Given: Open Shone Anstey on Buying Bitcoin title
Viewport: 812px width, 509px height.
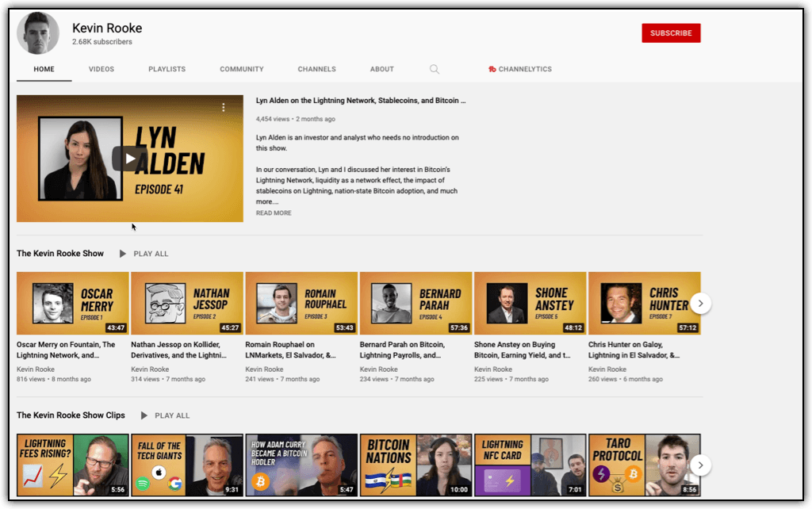Looking at the screenshot, I should tap(522, 350).
